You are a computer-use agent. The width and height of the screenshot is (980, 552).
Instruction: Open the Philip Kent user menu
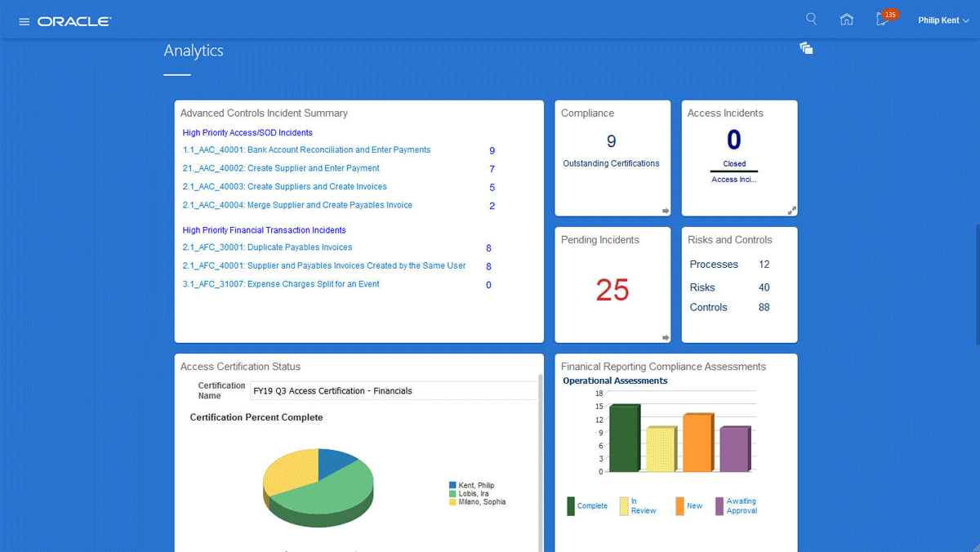point(943,20)
